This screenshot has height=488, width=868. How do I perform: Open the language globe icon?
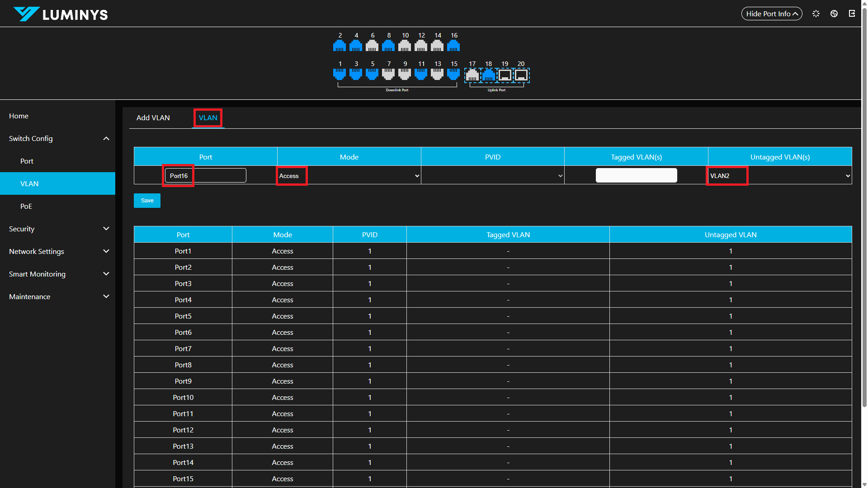[x=834, y=14]
